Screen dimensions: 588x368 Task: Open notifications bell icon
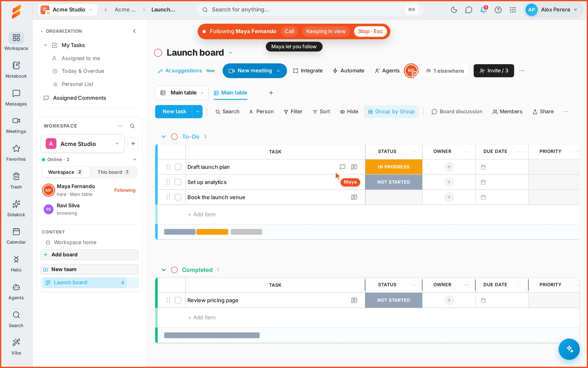(483, 10)
